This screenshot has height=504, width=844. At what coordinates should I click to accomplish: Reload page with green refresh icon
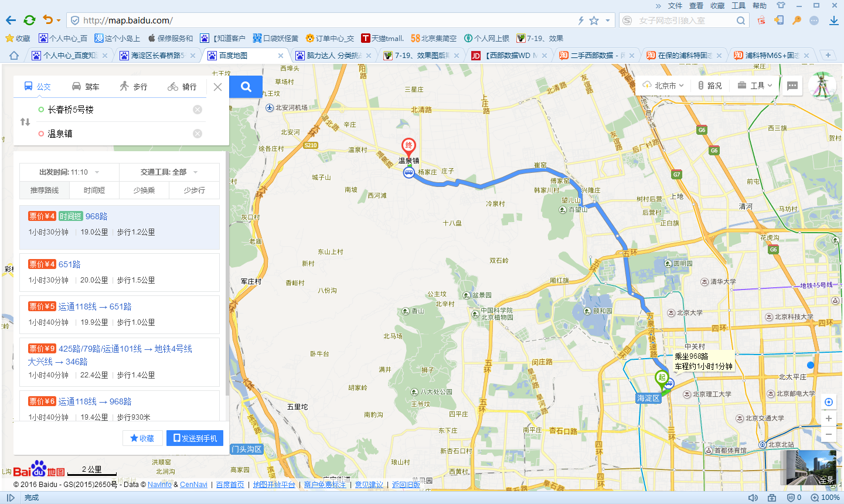click(x=29, y=20)
